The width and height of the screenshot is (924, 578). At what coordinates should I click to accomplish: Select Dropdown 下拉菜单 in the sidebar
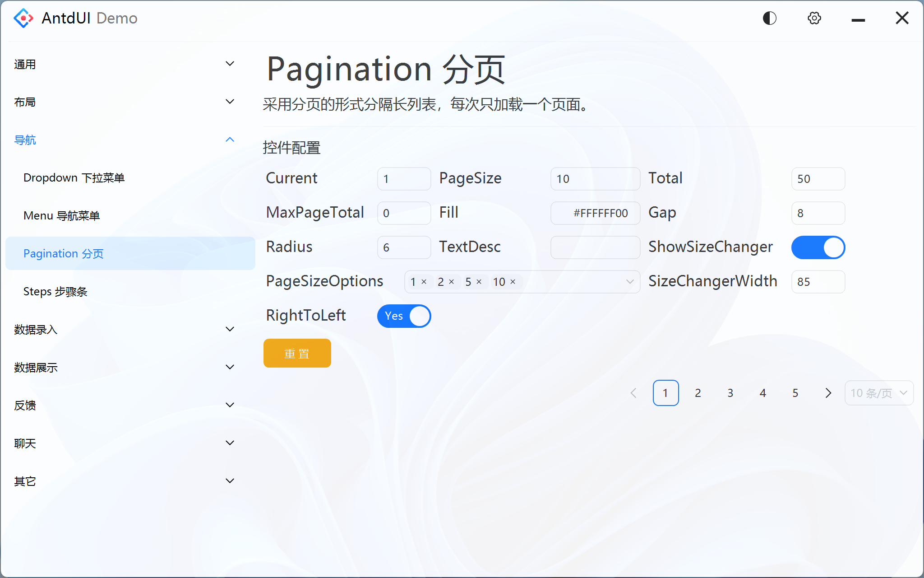(74, 178)
